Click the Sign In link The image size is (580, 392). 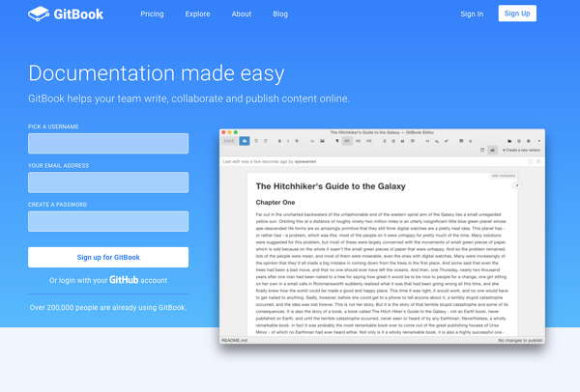click(472, 14)
